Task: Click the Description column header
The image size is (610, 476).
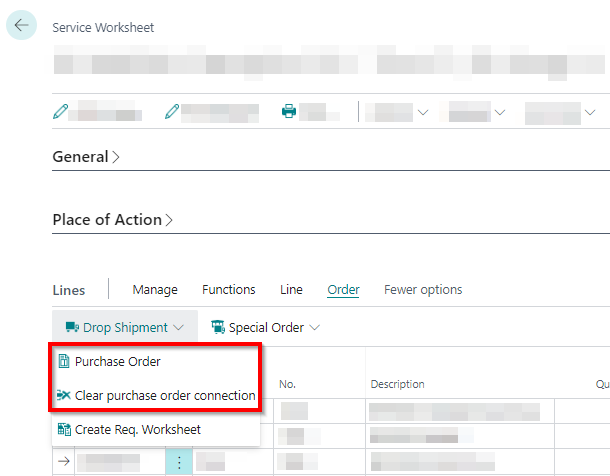Action: (397, 384)
